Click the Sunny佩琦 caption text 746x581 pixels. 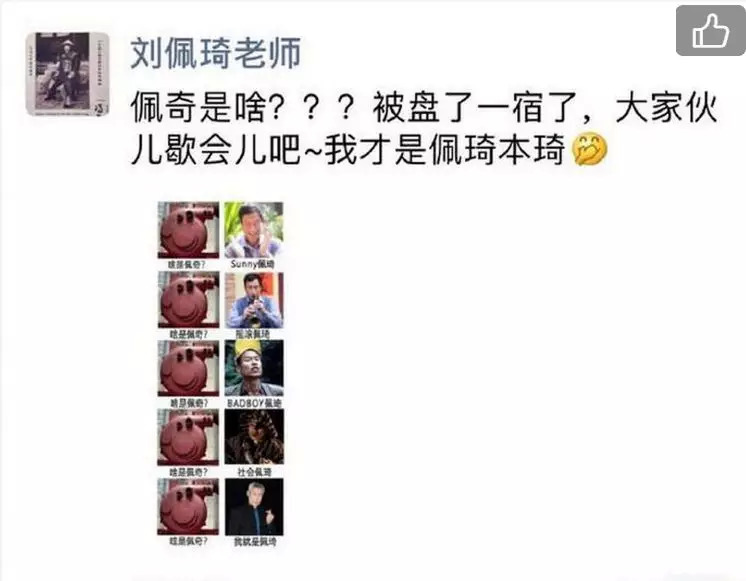[252, 264]
